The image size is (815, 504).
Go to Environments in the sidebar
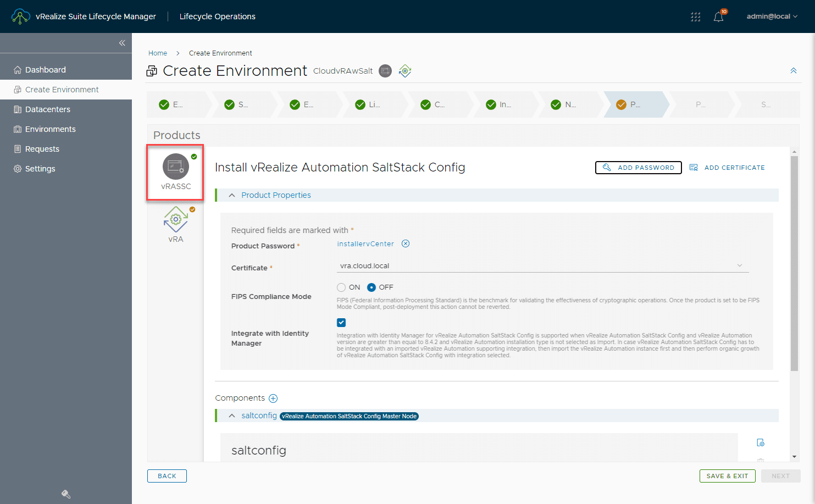[x=51, y=129]
